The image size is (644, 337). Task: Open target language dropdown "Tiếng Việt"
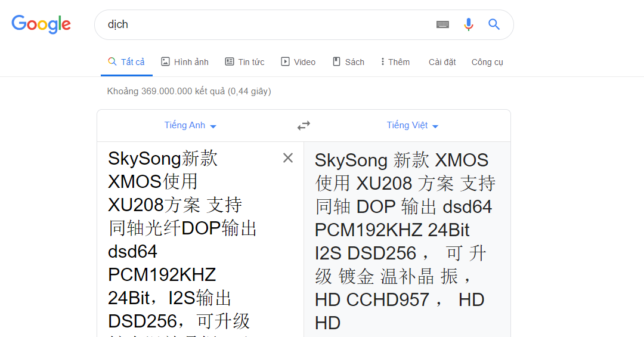pyautogui.click(x=413, y=125)
